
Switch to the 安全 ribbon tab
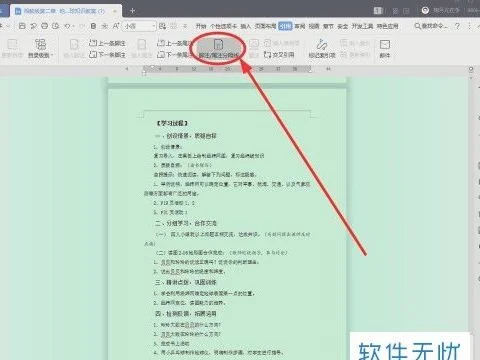pyautogui.click(x=343, y=26)
